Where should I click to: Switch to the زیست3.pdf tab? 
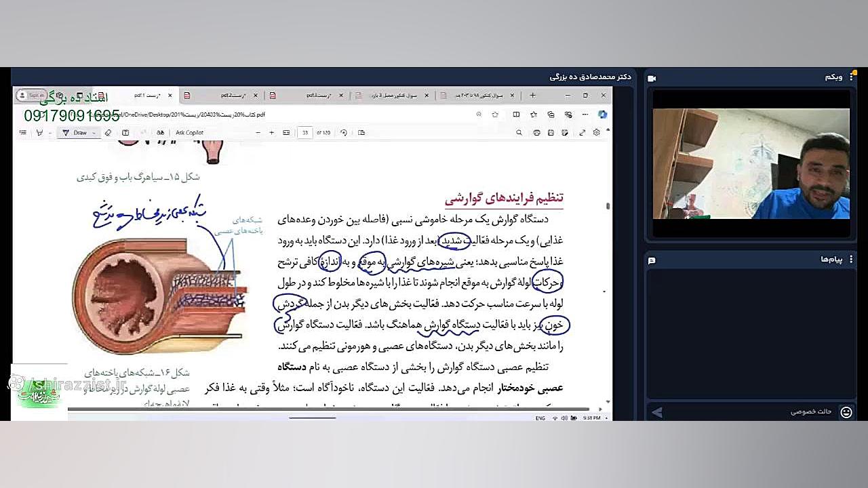307,96
